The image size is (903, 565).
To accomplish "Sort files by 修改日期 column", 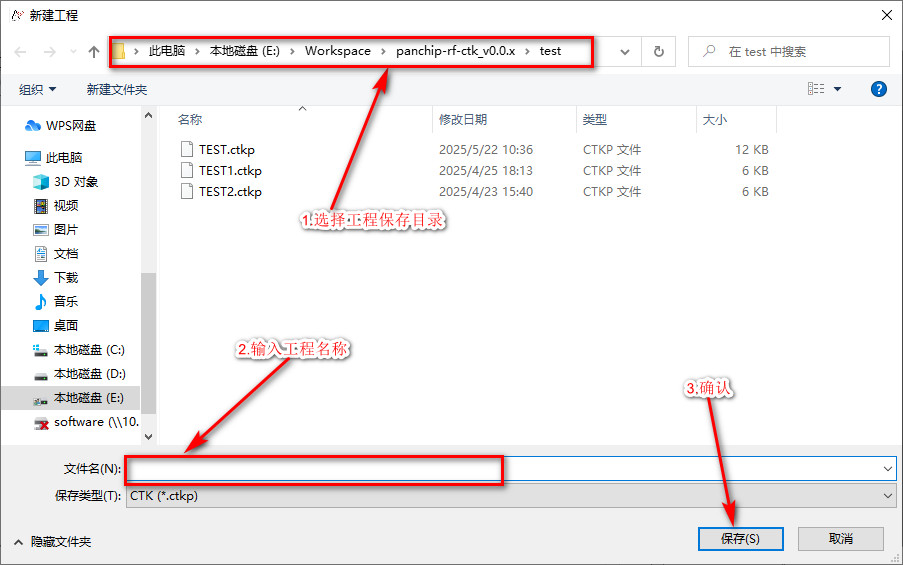I will pos(463,120).
